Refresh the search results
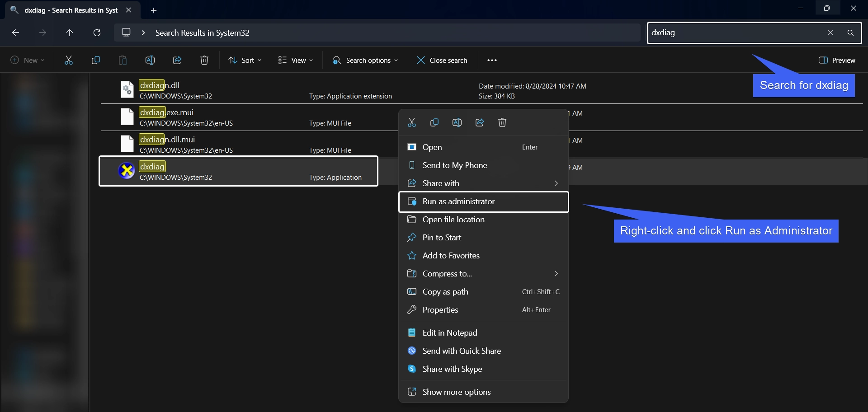Image resolution: width=868 pixels, height=412 pixels. pos(97,33)
